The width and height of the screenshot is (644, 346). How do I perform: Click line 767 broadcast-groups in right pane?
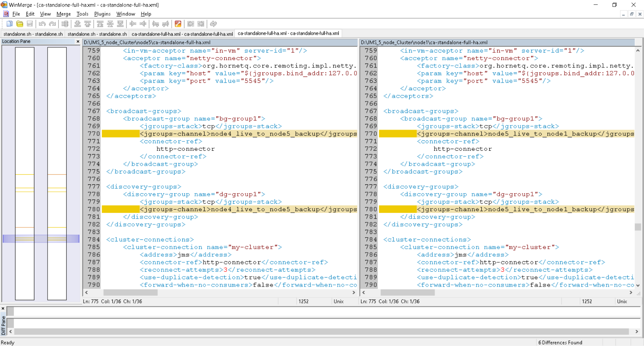421,111
